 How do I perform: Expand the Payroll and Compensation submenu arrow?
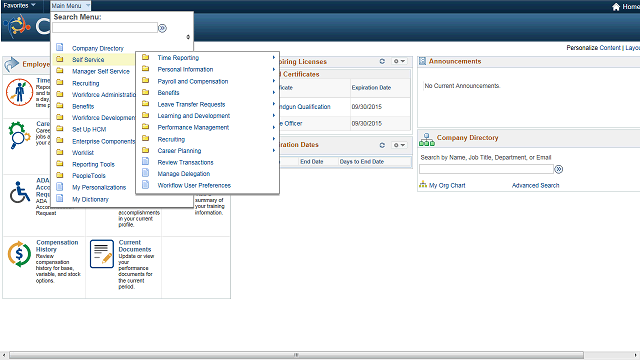[274, 81]
